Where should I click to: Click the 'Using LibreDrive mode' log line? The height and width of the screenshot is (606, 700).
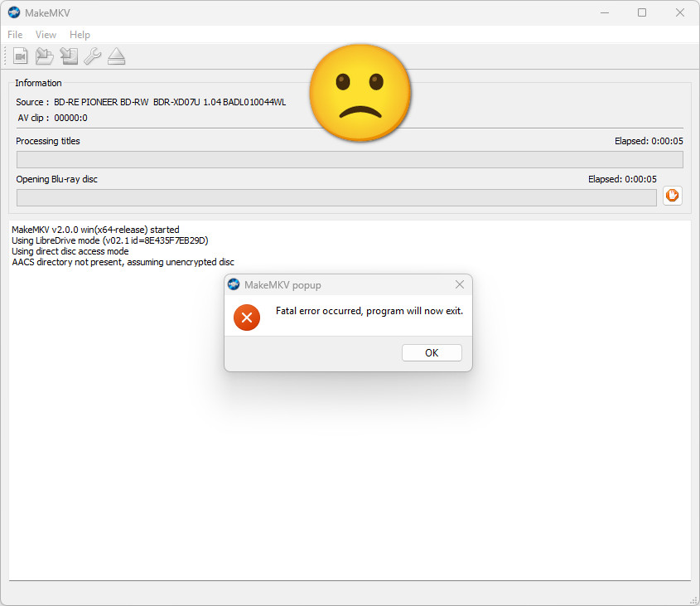coord(110,240)
